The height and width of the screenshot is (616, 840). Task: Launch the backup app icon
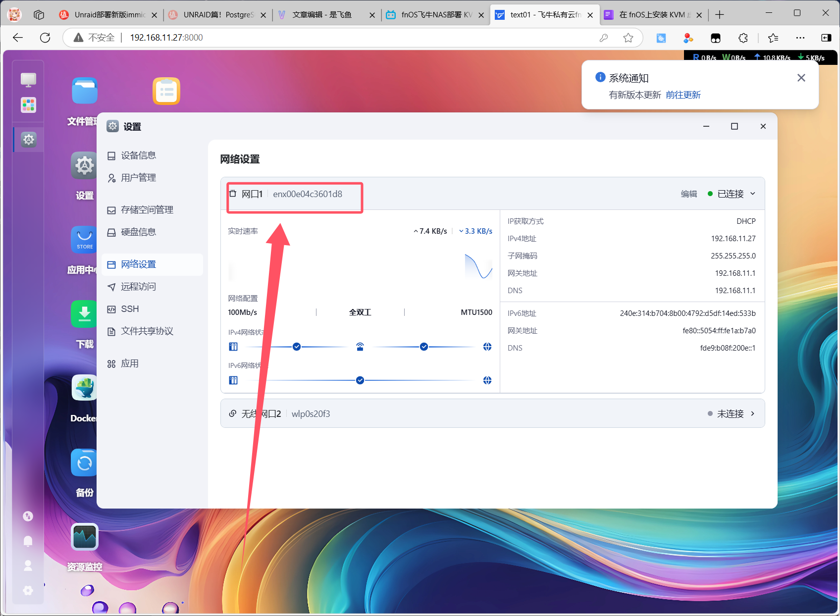tap(84, 463)
